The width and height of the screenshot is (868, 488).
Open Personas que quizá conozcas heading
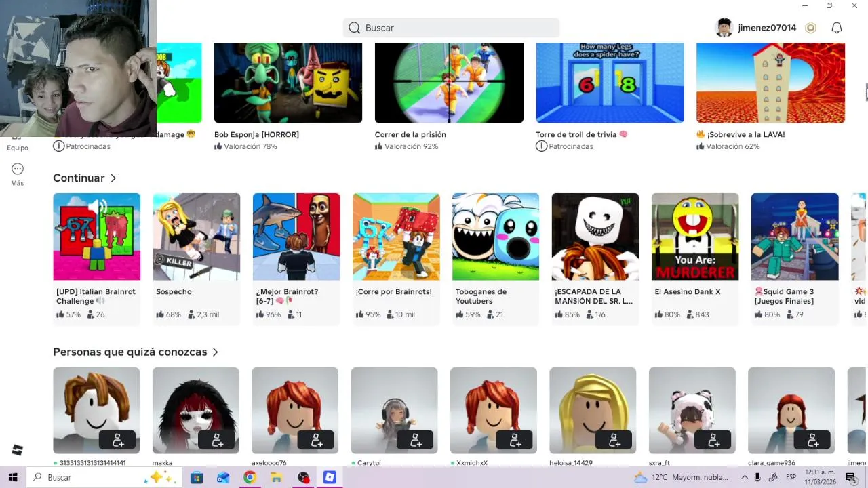tap(130, 352)
